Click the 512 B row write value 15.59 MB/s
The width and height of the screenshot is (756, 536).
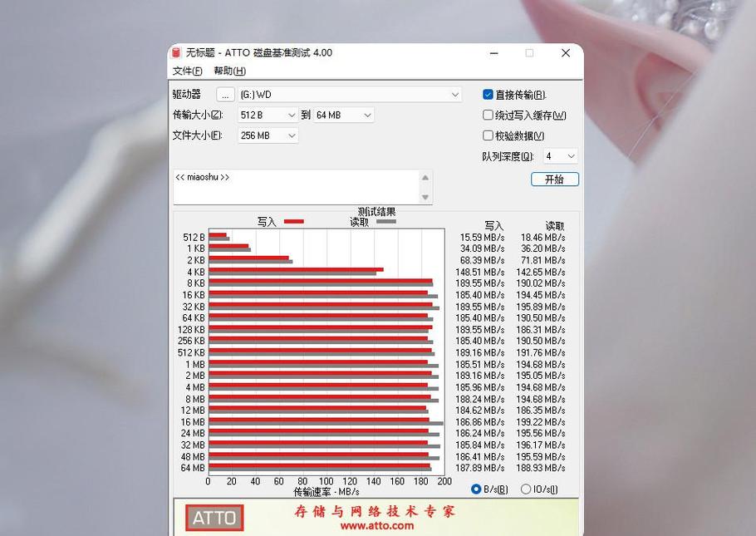tap(482, 238)
